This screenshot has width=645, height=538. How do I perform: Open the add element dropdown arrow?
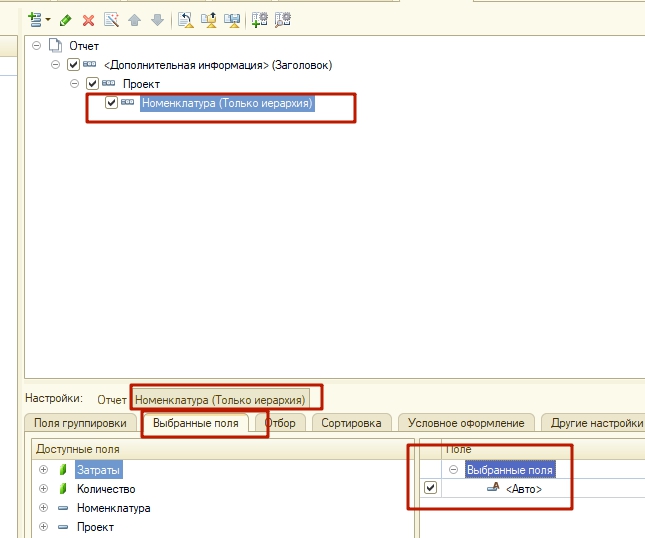coord(47,20)
